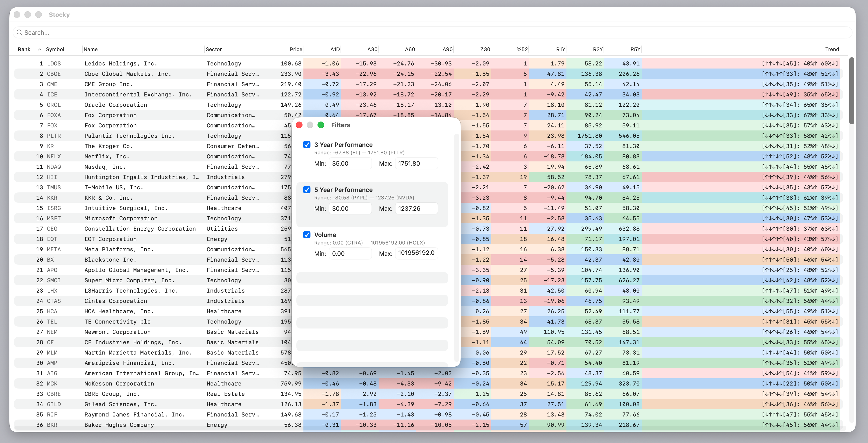
Task: Click the Microsoft Corporation name
Action: coord(121,218)
